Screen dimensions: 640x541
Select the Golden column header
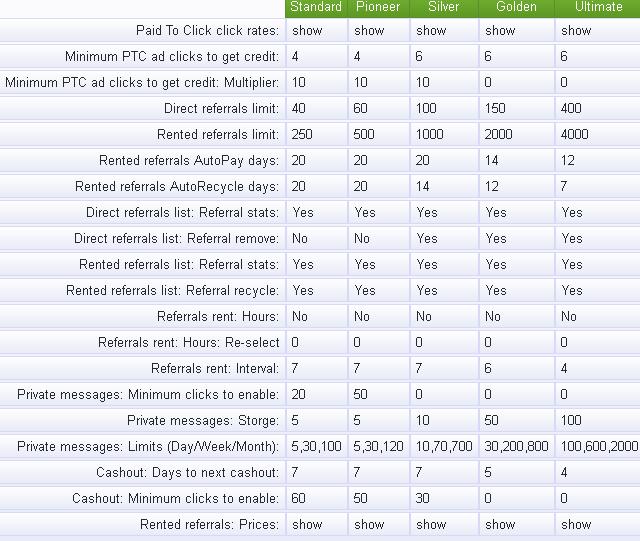coord(516,7)
